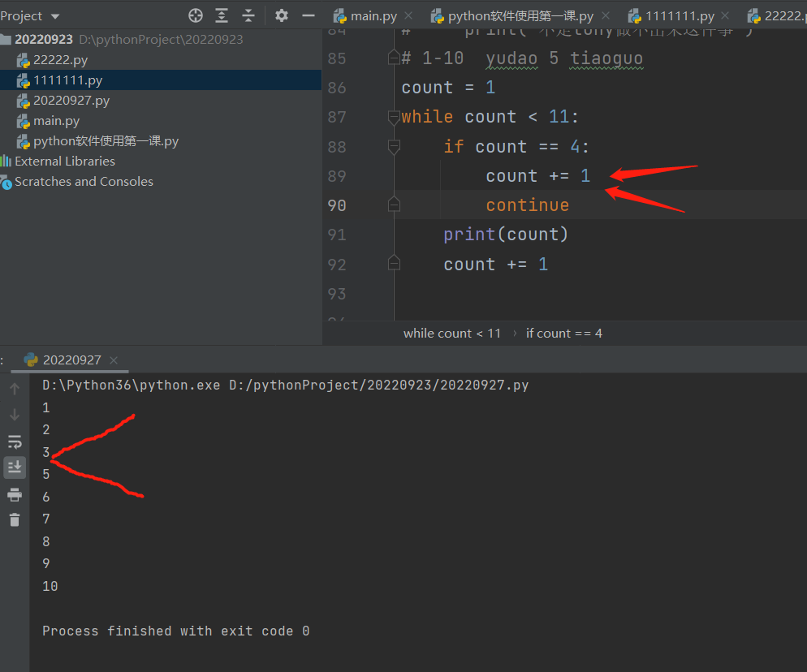Image resolution: width=807 pixels, height=672 pixels.
Task: Click line number 93 in the gutter
Action: [337, 294]
